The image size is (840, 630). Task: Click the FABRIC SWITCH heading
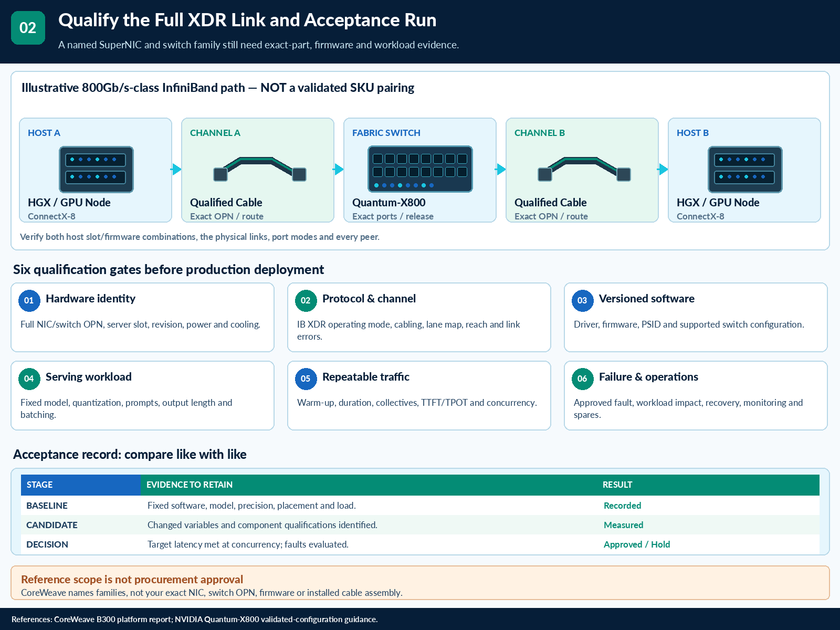pyautogui.click(x=386, y=133)
